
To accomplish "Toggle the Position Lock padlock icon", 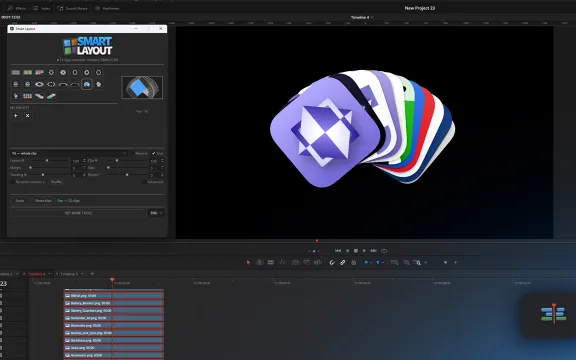I will [353, 262].
